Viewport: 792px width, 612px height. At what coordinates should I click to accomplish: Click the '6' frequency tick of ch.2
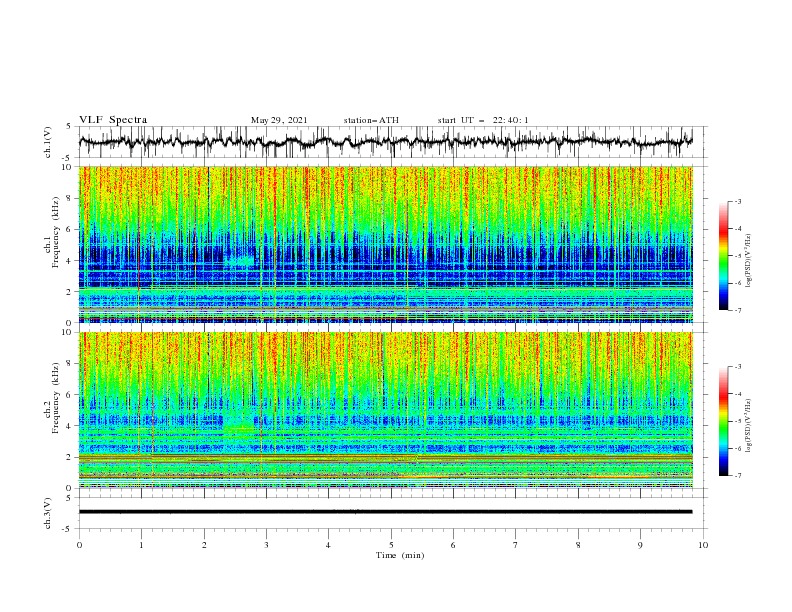[70, 394]
